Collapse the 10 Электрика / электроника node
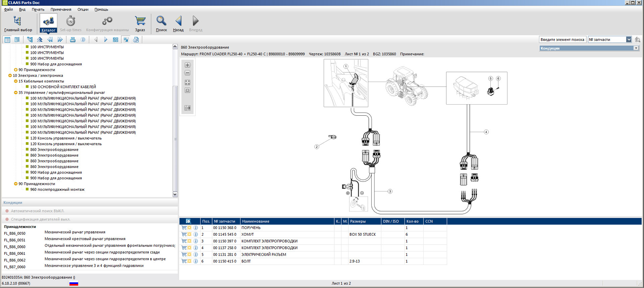The width and height of the screenshot is (644, 288). click(x=10, y=75)
